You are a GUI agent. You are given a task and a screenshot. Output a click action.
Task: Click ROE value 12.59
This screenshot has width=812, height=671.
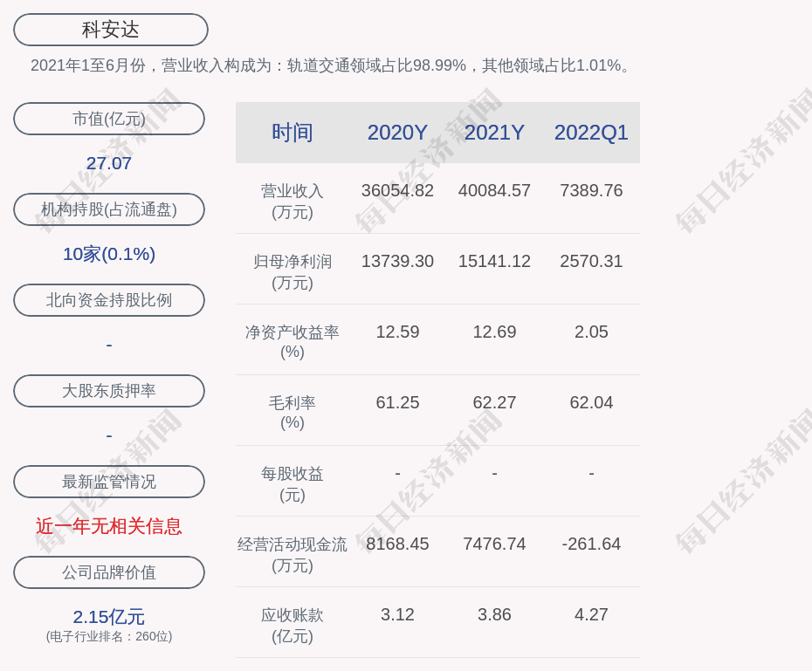[x=397, y=332]
